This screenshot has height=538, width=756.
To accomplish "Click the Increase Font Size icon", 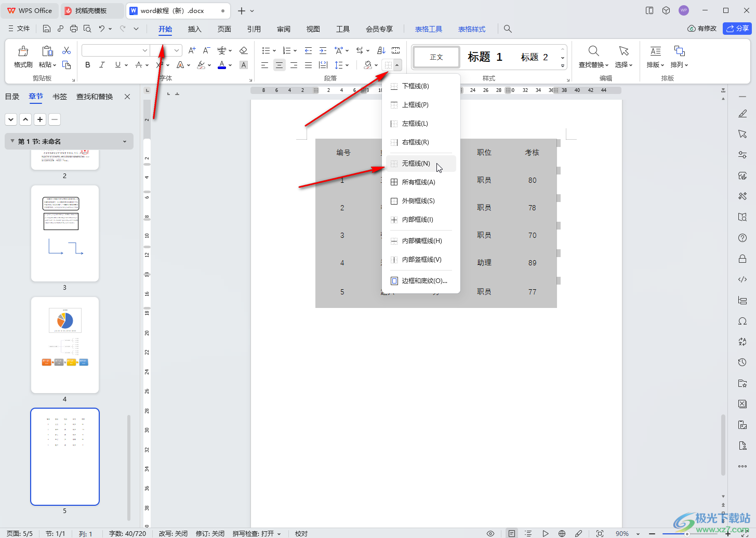I will tap(192, 50).
